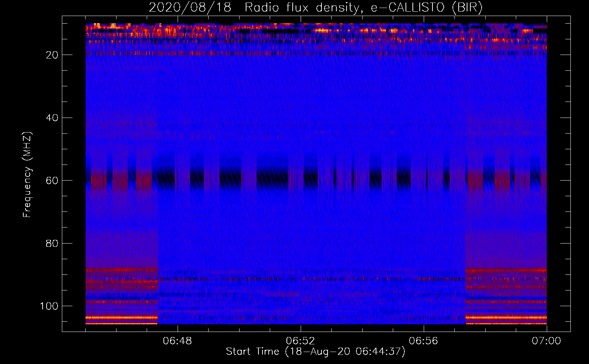Image resolution: width=589 pixels, height=364 pixels.
Task: Click the '06:52' time tick label
Action: click(300, 341)
